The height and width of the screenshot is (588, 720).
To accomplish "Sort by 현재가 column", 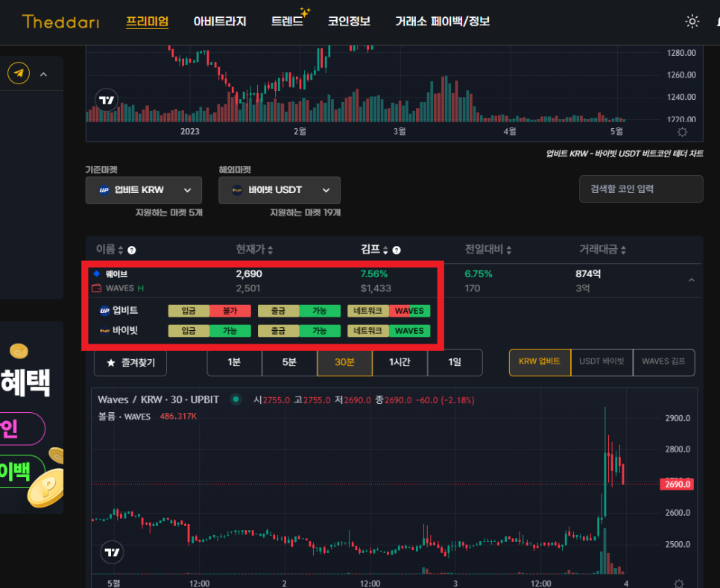I will click(254, 250).
